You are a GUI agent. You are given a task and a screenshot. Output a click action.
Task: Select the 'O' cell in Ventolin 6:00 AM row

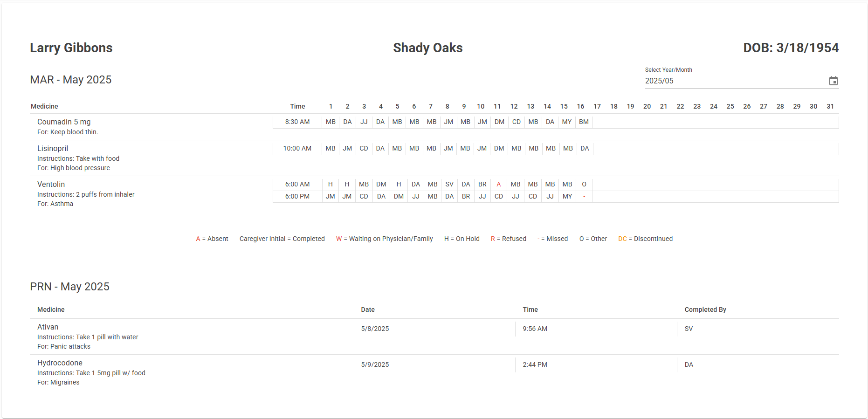click(584, 185)
